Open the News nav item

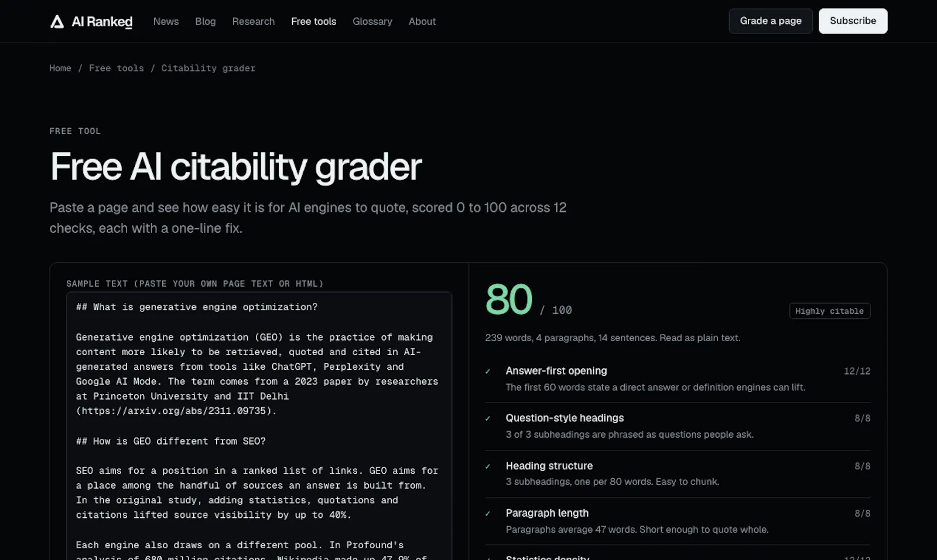[166, 22]
